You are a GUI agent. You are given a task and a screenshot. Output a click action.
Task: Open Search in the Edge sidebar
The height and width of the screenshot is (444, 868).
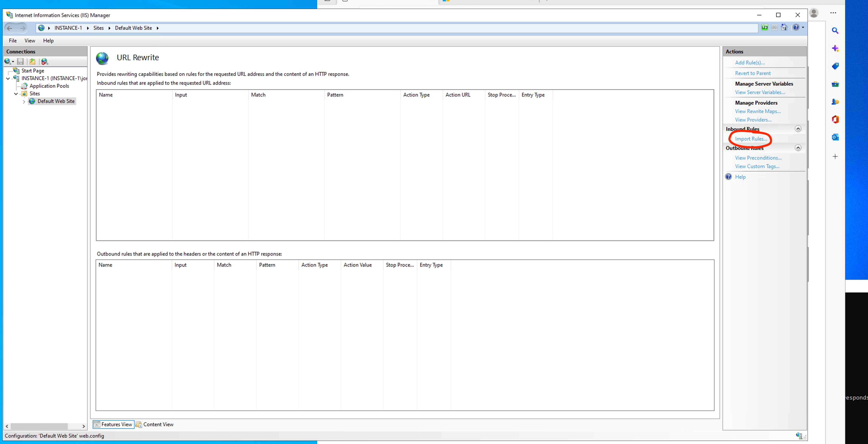[x=835, y=31]
